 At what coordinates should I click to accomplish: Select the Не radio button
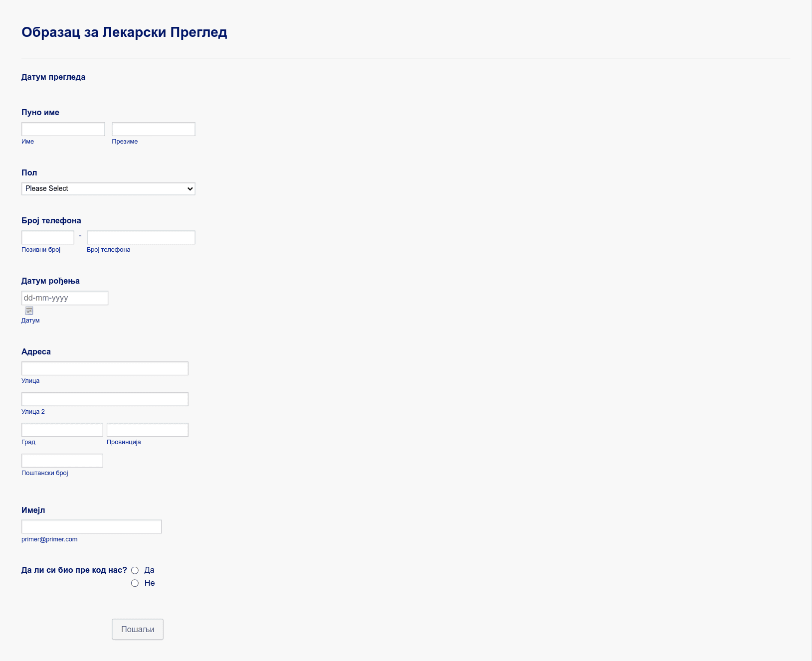click(x=135, y=583)
